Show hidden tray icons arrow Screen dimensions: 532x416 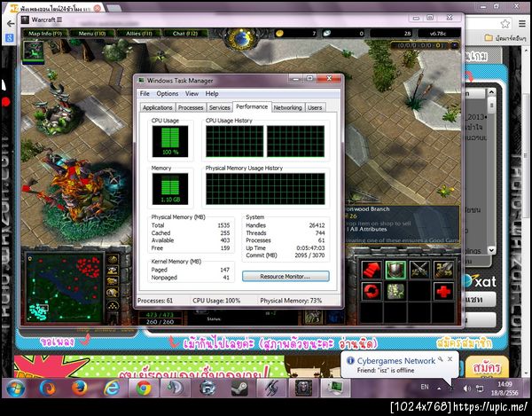[x=439, y=389]
